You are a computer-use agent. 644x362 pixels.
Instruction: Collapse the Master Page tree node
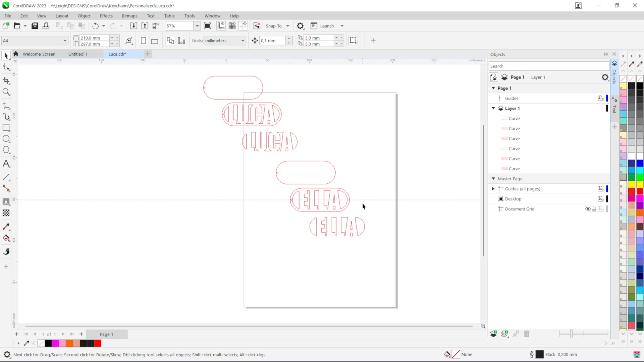[x=493, y=179]
